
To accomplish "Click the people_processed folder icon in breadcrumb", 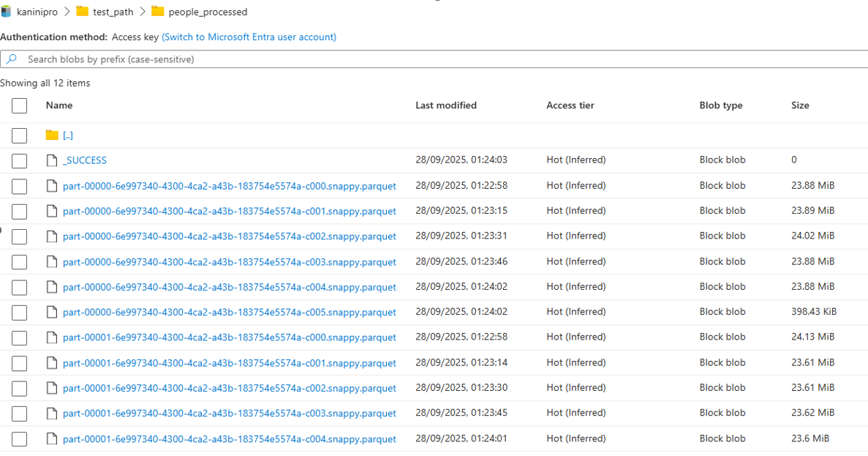I will [x=158, y=12].
